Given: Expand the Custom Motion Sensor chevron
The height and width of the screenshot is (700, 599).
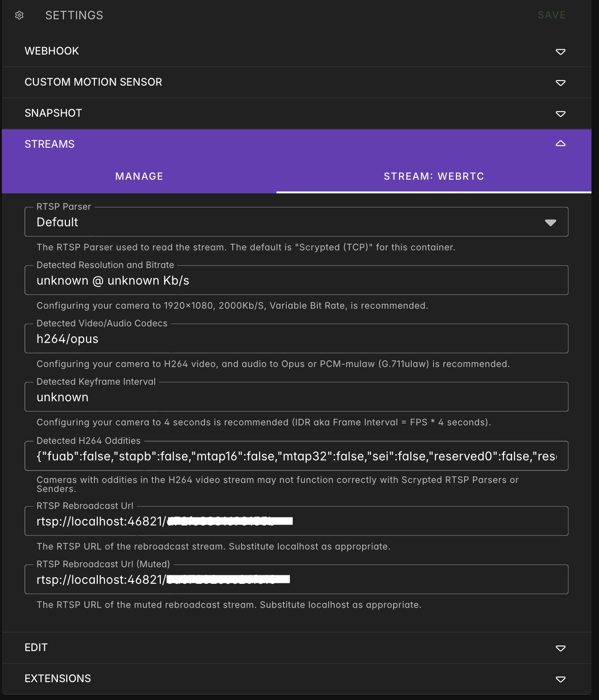Looking at the screenshot, I should click(x=560, y=82).
